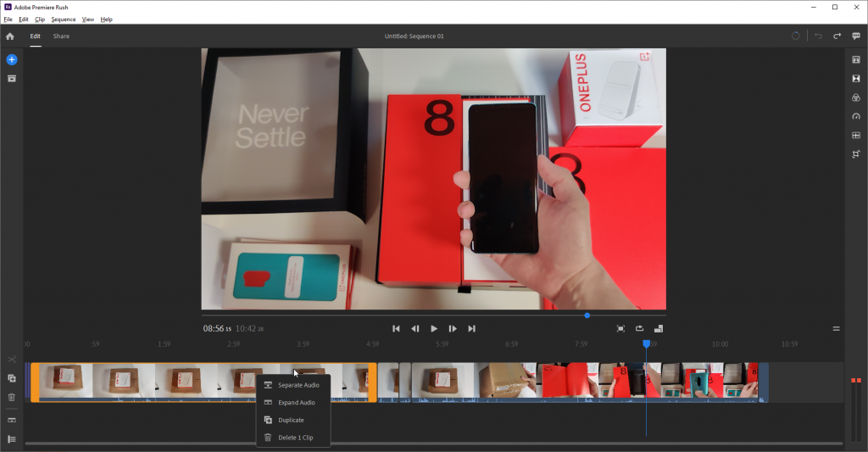Open the Audio panel icon
868x452 pixels.
click(x=856, y=135)
